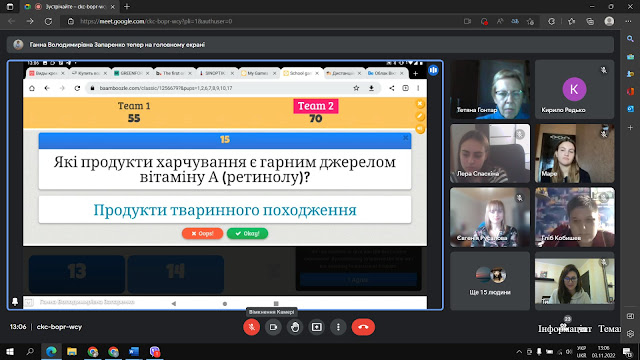Open Viber from taskbar

pos(155,351)
